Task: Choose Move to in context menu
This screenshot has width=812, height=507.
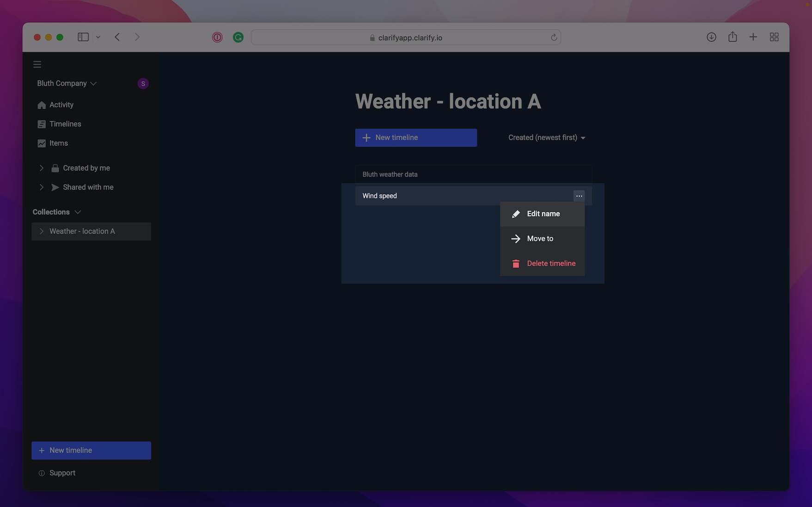Action: tap(540, 239)
